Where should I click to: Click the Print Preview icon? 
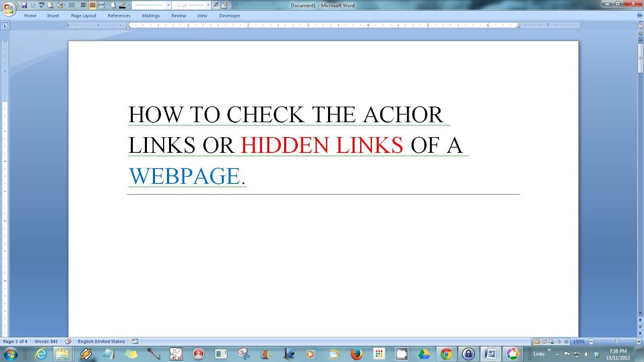(x=50, y=5)
